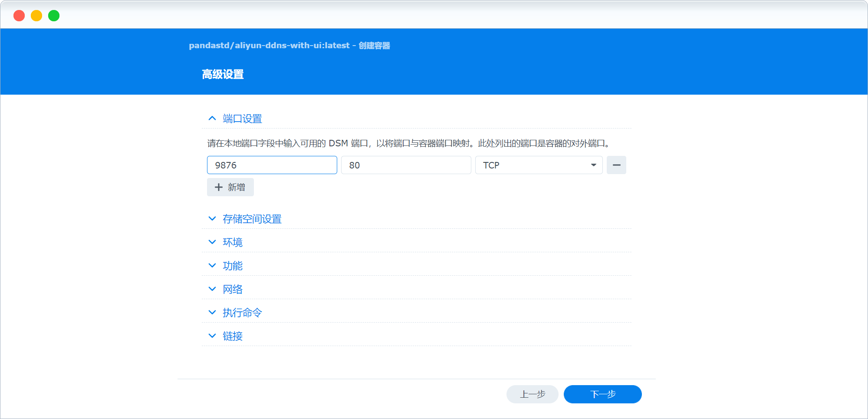The height and width of the screenshot is (419, 868).
Task: Click the chevron beside 网络
Action: pos(212,289)
